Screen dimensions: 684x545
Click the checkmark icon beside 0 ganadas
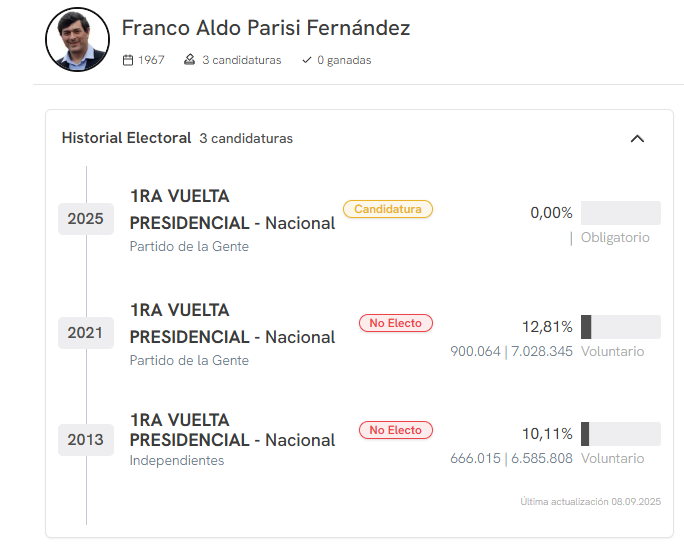(307, 60)
